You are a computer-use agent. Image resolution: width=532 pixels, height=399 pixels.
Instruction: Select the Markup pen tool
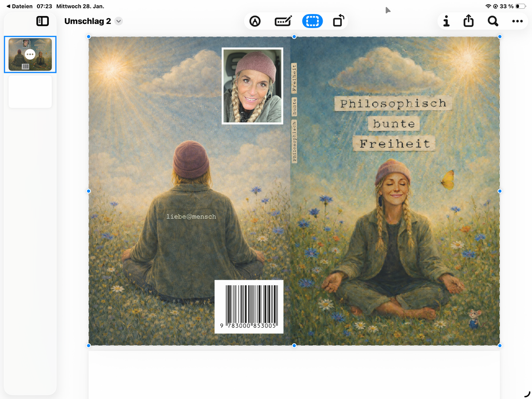click(255, 21)
